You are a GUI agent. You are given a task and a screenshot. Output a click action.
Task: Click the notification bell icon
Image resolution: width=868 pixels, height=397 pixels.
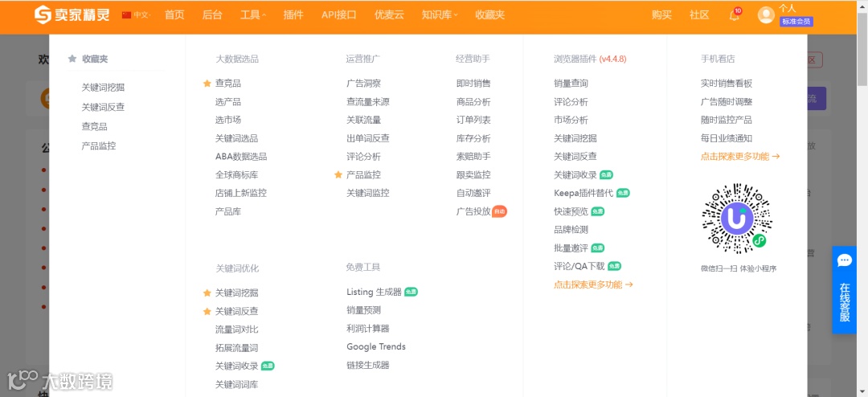(734, 15)
